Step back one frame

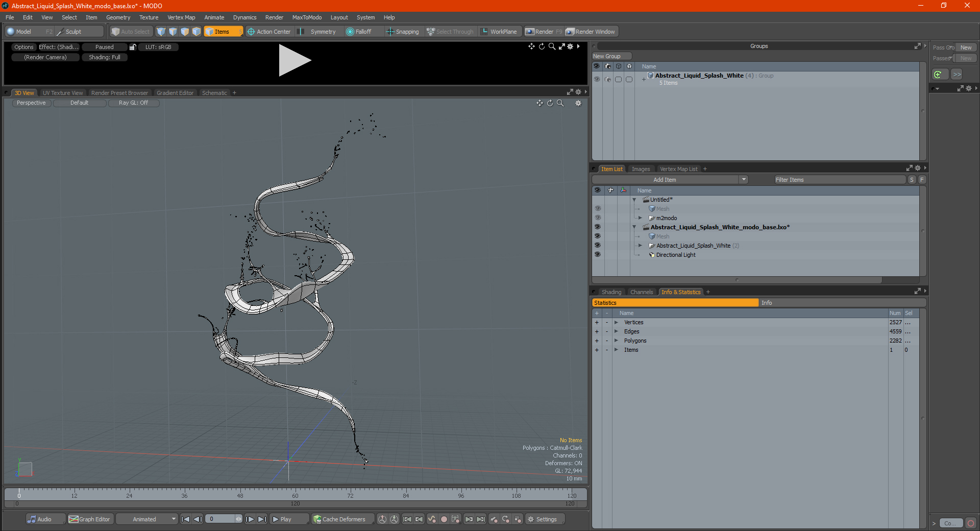[x=198, y=519]
